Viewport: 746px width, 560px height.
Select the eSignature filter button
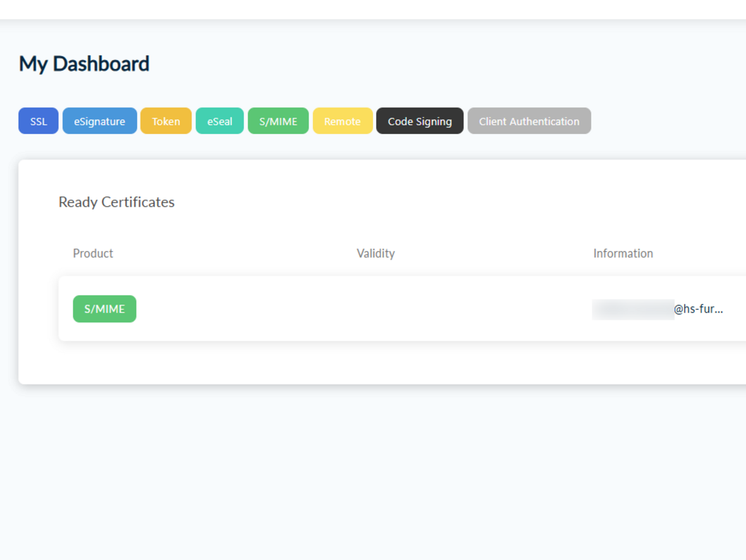coord(99,121)
